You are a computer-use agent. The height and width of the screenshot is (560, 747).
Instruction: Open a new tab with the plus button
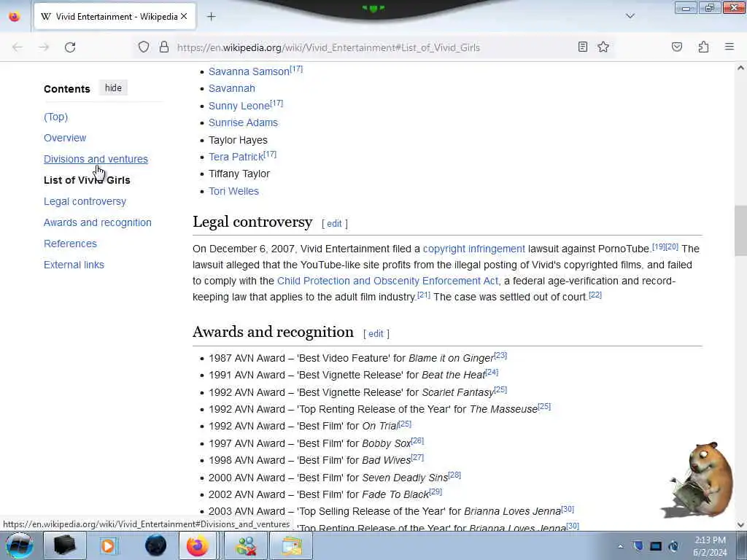click(211, 17)
